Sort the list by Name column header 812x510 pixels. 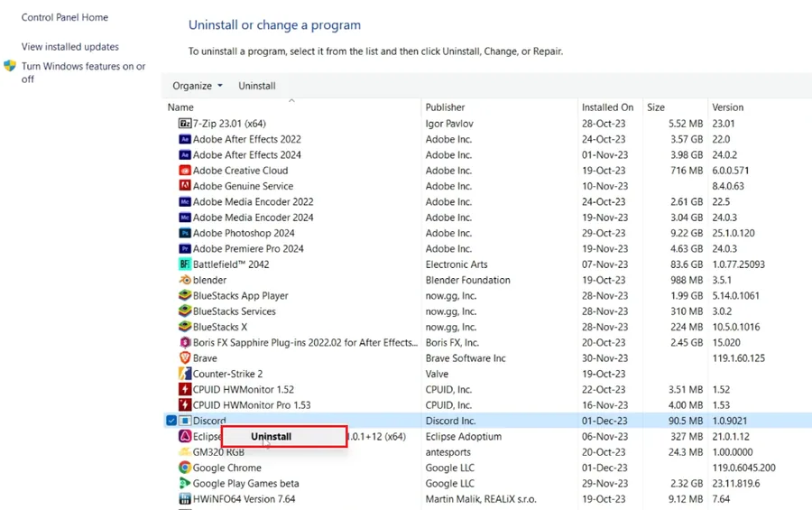(x=180, y=107)
